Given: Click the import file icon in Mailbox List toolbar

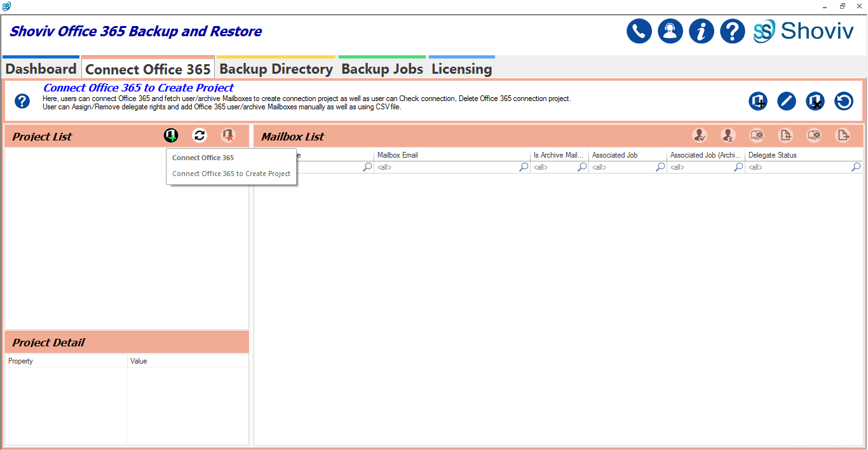Looking at the screenshot, I should click(x=785, y=135).
